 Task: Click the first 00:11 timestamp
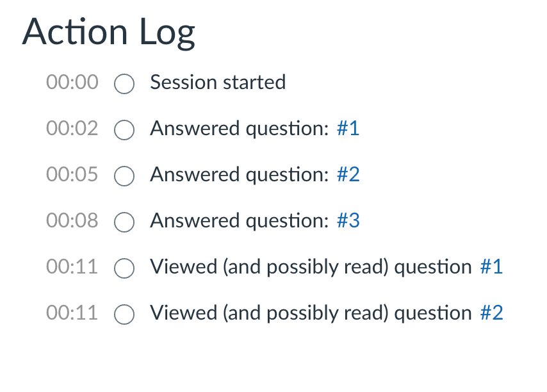point(72,266)
